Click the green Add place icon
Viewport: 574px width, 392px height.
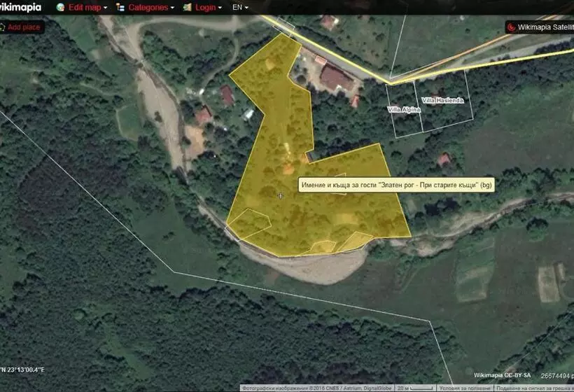click(3, 27)
